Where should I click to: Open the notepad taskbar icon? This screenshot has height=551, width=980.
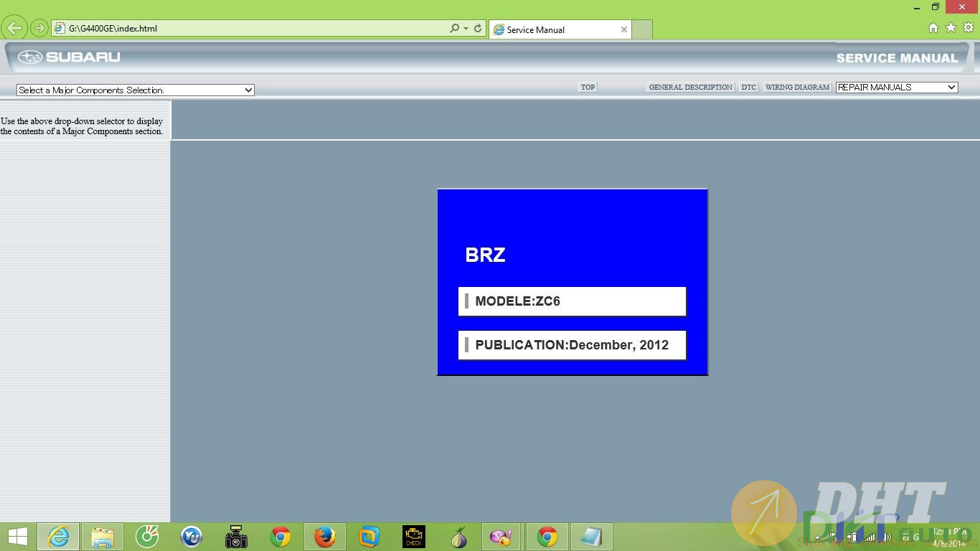tap(592, 537)
